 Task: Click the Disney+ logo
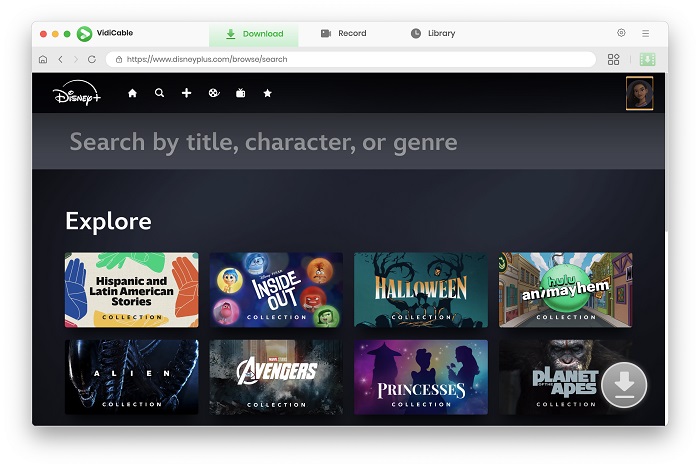point(77,93)
